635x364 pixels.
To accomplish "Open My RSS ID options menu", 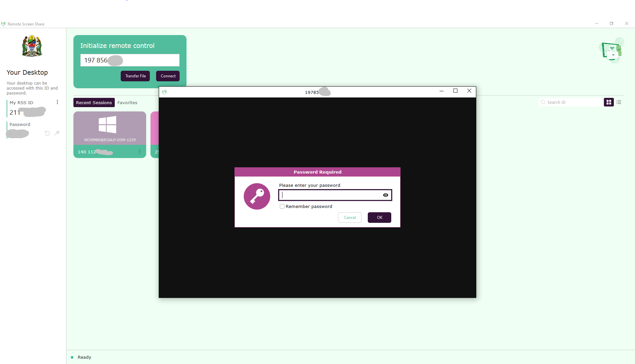I will click(x=57, y=102).
